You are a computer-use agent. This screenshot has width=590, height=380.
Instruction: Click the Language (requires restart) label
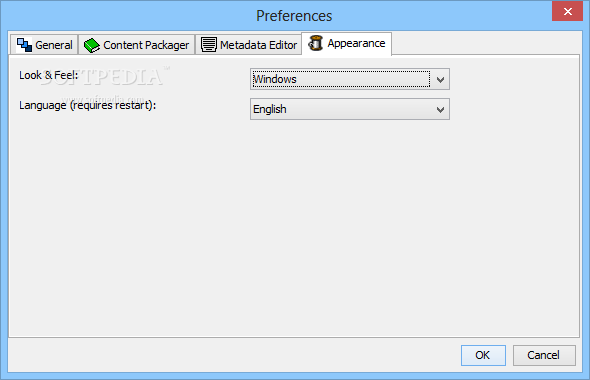87,105
